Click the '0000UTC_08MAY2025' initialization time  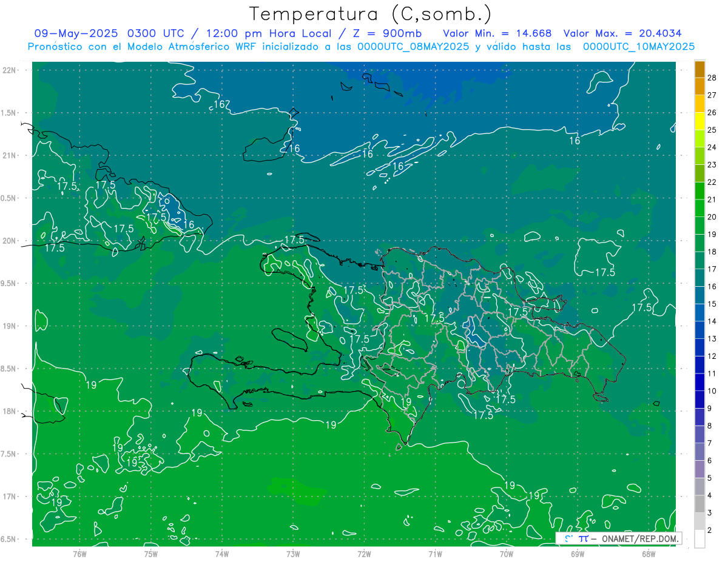413,47
